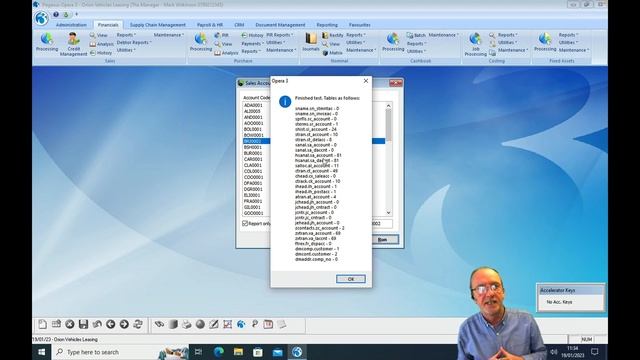Open Purchase Processing in the ribbon

click(x=200, y=42)
